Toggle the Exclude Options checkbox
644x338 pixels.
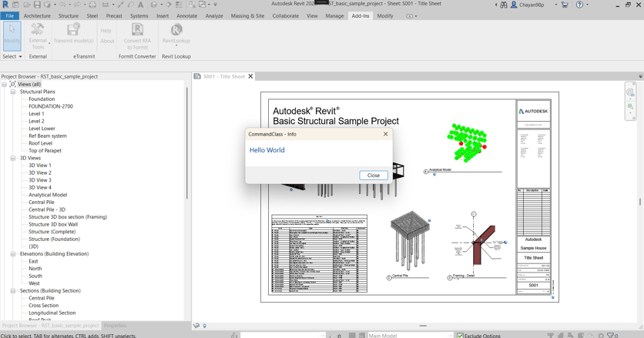460,336
